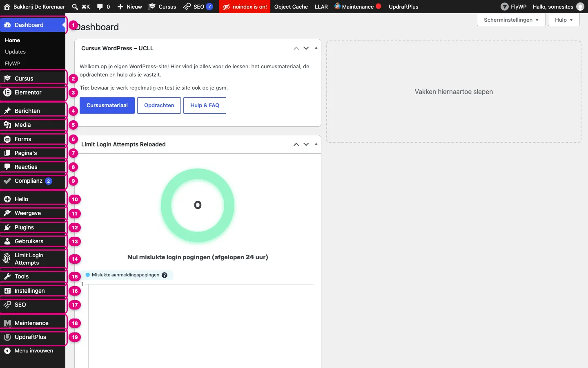Open the search magnifier icon in admin bar
This screenshot has height=368, width=588.
click(75, 7)
